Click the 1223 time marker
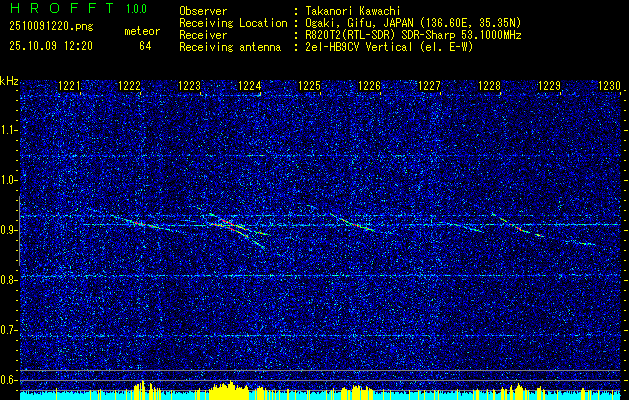 pyautogui.click(x=190, y=86)
